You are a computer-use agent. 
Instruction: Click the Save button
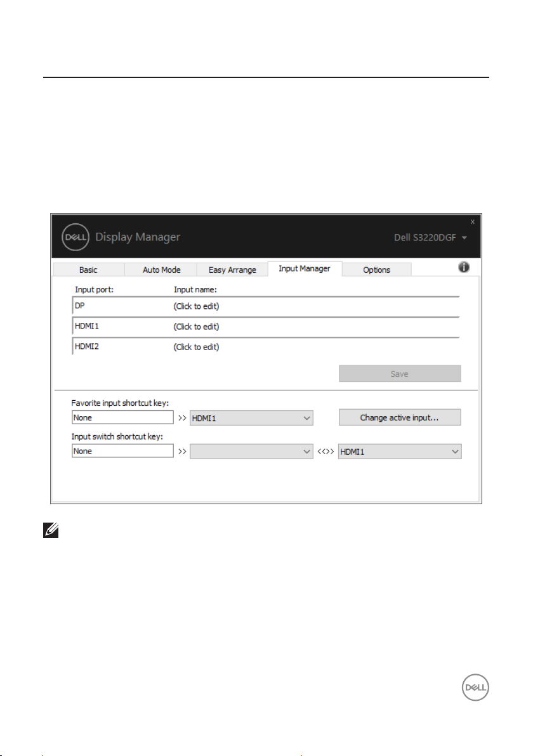(399, 374)
